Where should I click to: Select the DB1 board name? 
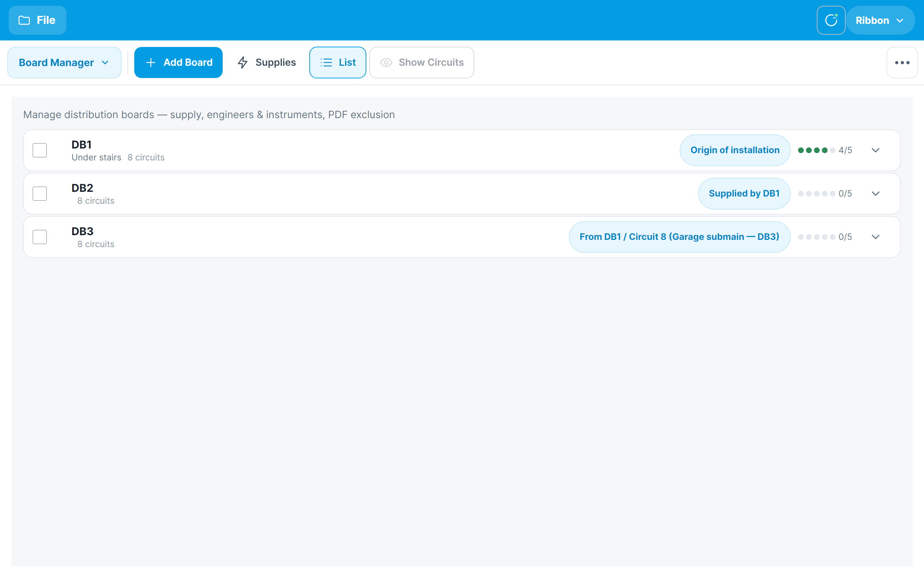click(81, 144)
